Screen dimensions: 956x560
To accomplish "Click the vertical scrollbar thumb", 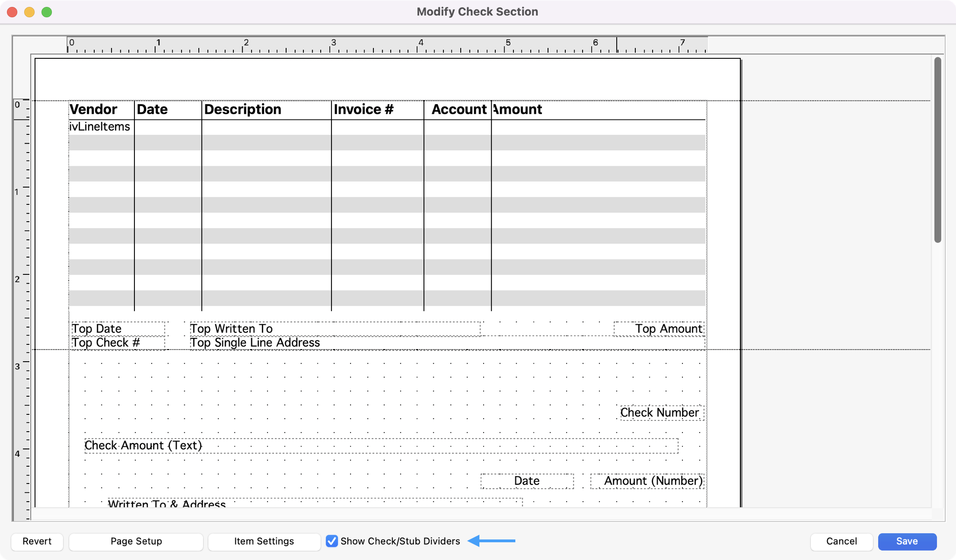I will click(x=937, y=149).
